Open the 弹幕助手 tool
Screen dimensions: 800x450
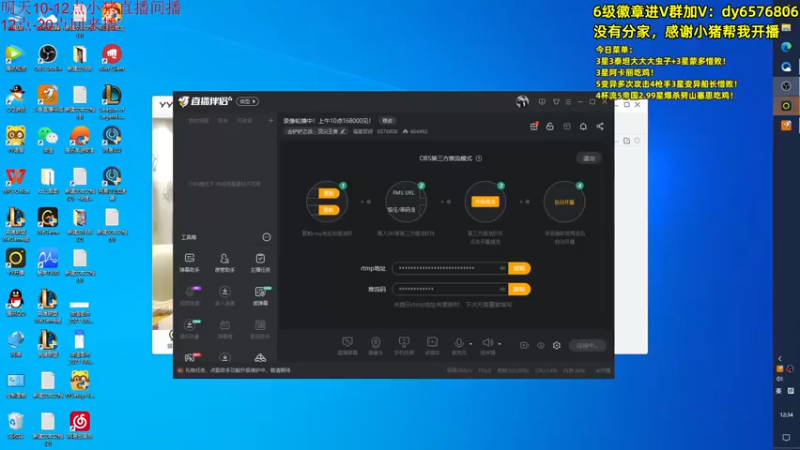coord(189,262)
